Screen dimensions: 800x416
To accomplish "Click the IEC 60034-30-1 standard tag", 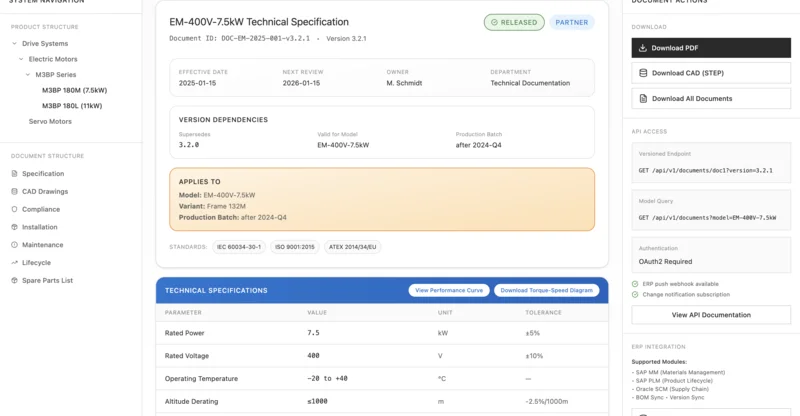I will click(238, 247).
